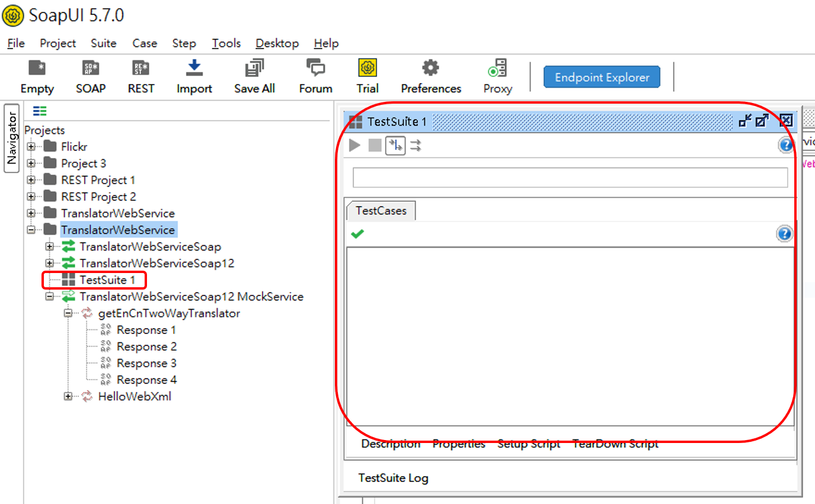Open the Forum toolbar icon
Viewport: 815px width, 504px height.
pos(315,69)
